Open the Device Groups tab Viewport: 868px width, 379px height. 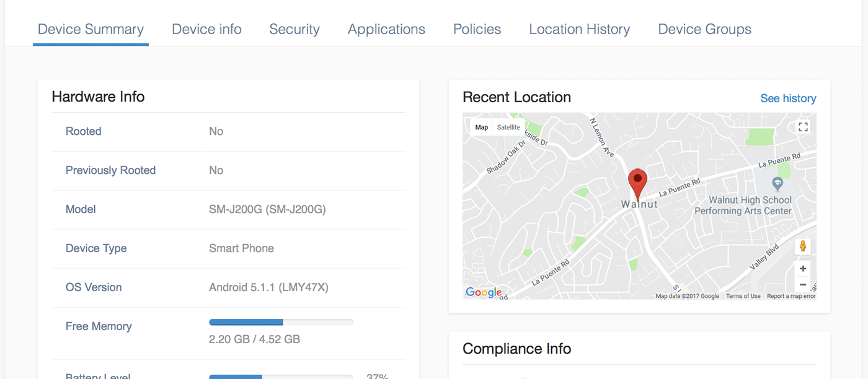click(x=704, y=29)
